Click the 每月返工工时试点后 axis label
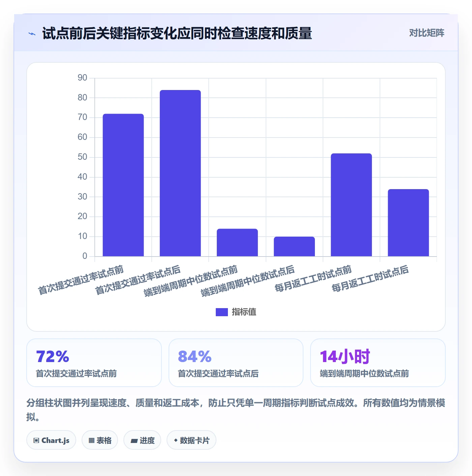The image size is (472, 476). [370, 279]
